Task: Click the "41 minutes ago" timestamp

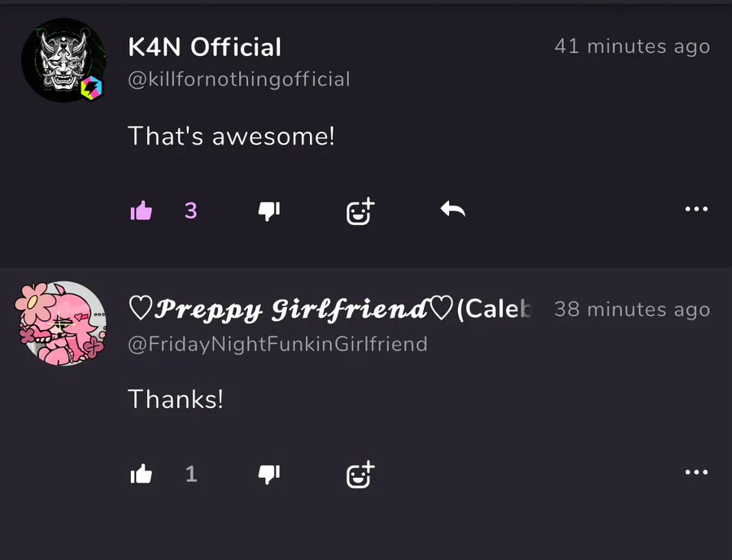Action: point(632,46)
